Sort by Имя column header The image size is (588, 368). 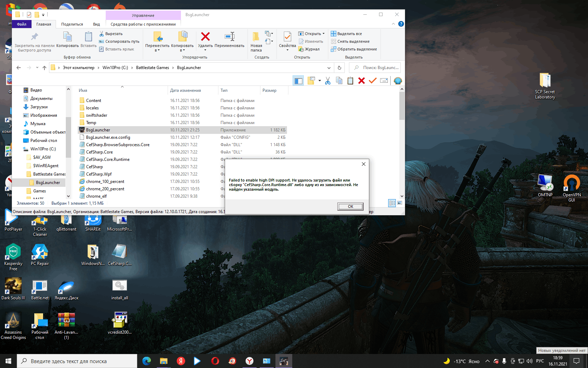[x=122, y=90]
